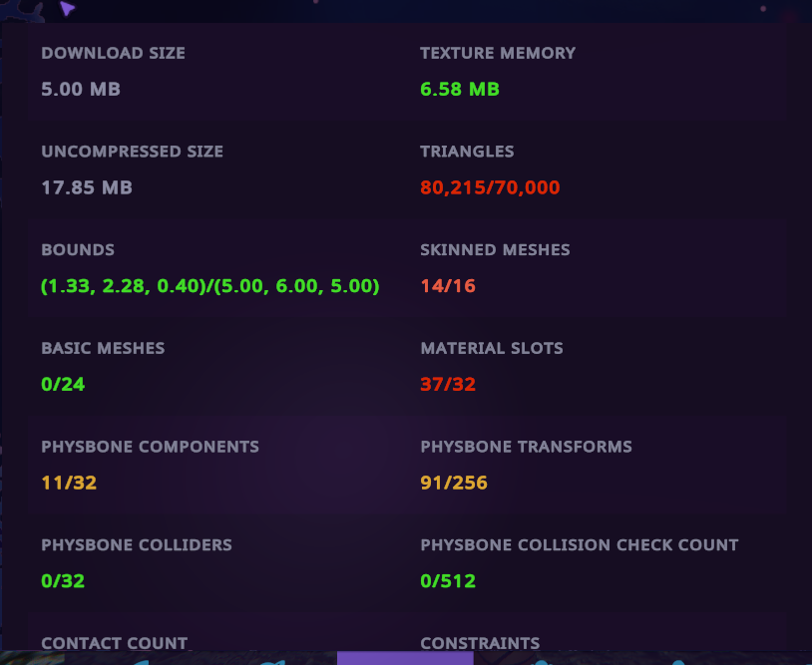
Task: Click the 6.58 MB texture memory value
Action: pyautogui.click(x=460, y=89)
